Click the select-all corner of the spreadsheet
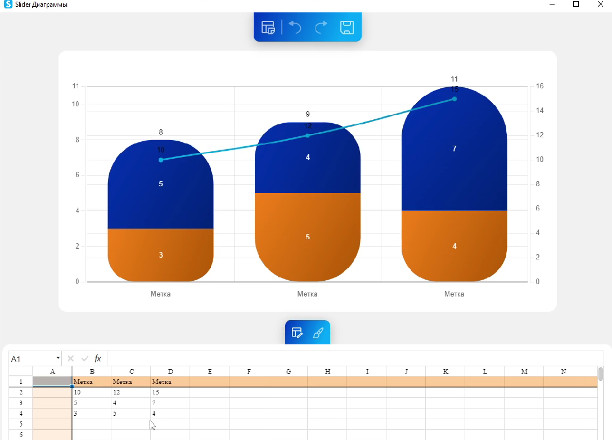The image size is (612, 440). (x=20, y=372)
